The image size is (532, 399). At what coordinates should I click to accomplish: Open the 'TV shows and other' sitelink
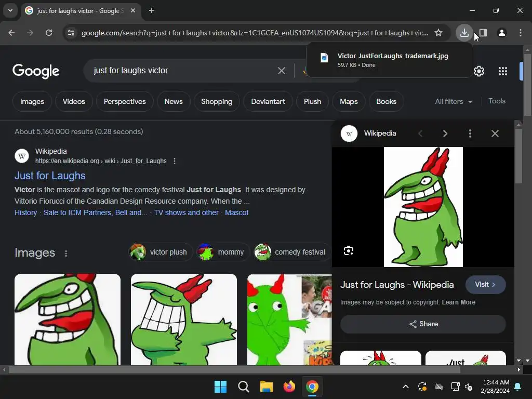click(x=187, y=212)
